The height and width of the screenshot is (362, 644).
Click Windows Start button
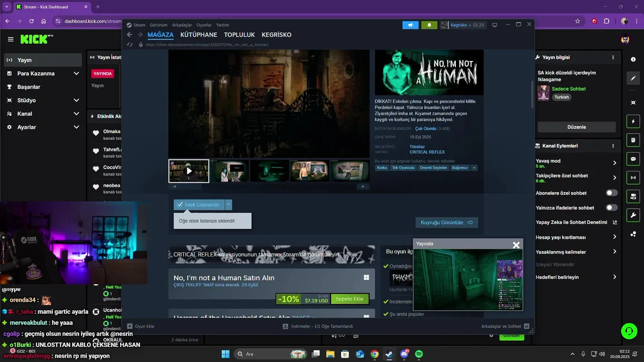pyautogui.click(x=225, y=354)
